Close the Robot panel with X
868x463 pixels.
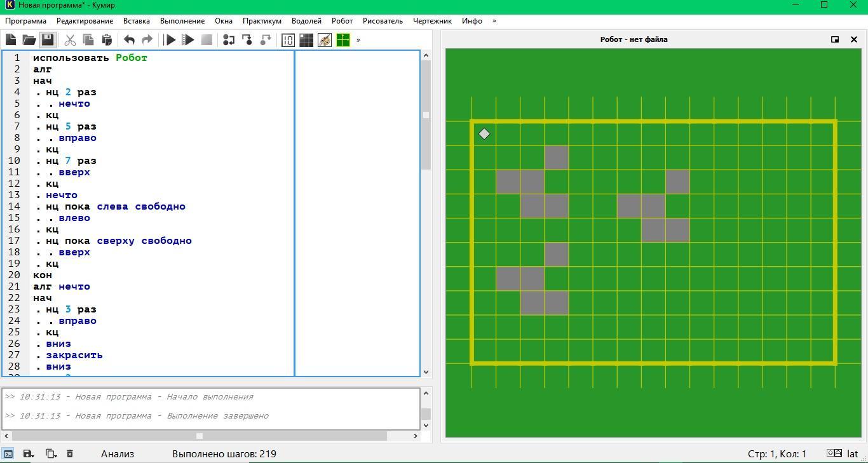(854, 39)
